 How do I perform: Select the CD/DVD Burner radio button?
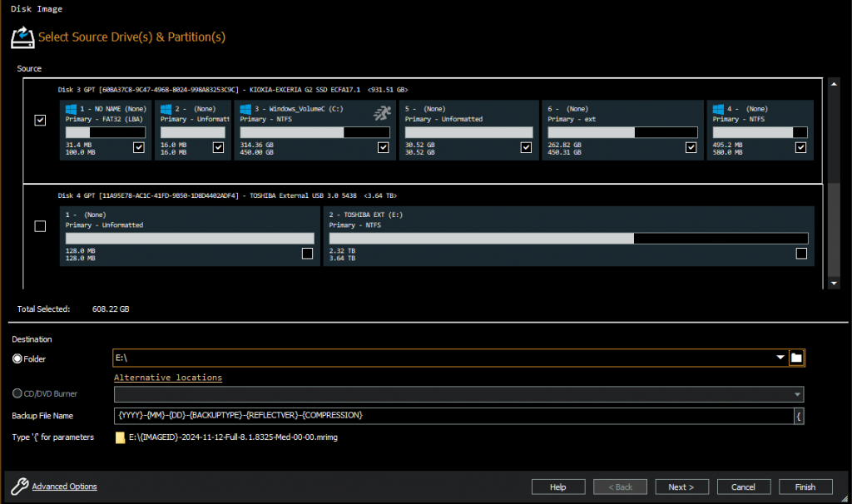click(17, 393)
